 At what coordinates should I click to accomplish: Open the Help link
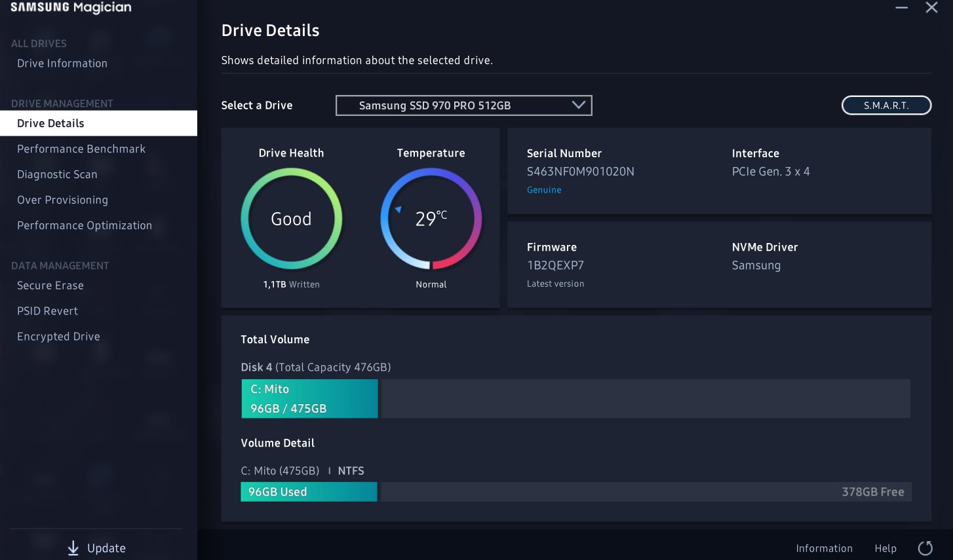[885, 548]
